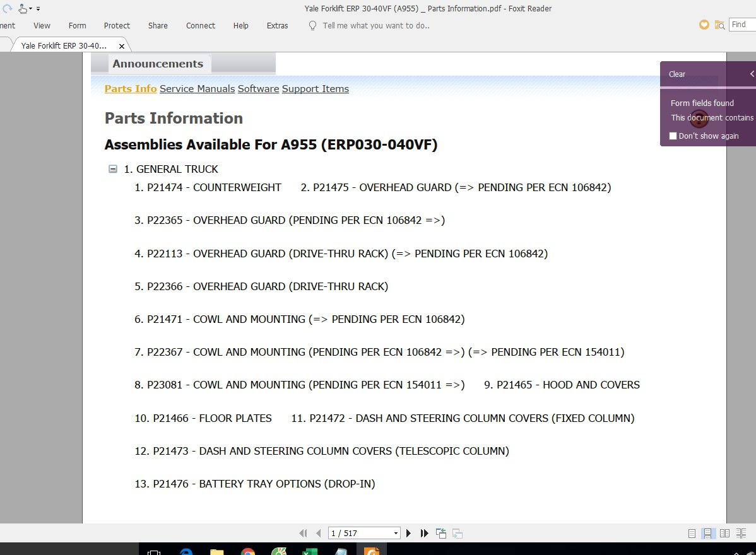Go to the previous page button
The image size is (756, 555).
click(318, 534)
